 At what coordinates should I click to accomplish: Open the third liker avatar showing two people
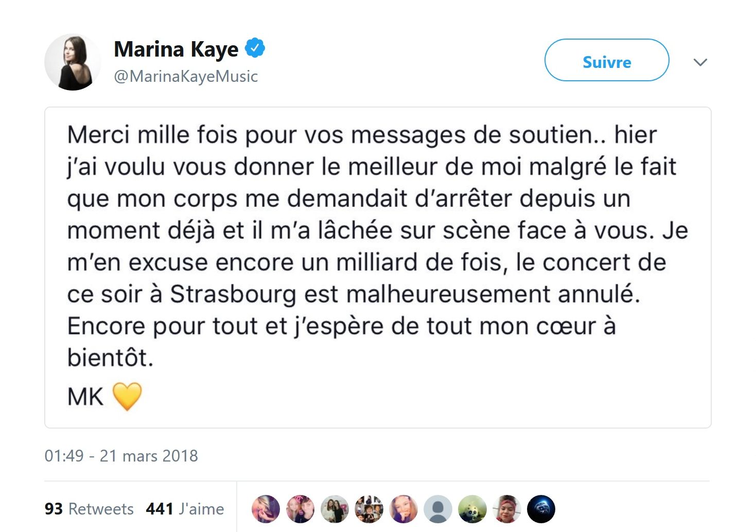[x=335, y=509]
